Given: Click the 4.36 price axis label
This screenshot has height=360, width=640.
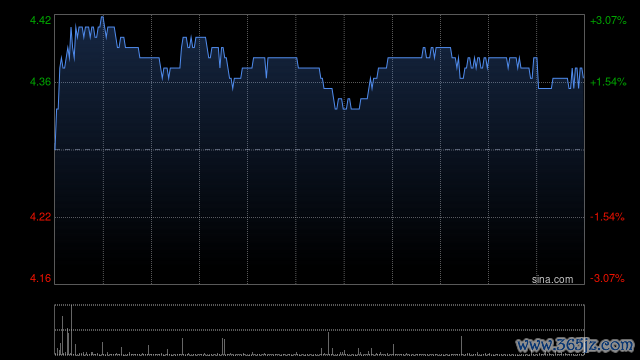Looking at the screenshot, I should [40, 82].
